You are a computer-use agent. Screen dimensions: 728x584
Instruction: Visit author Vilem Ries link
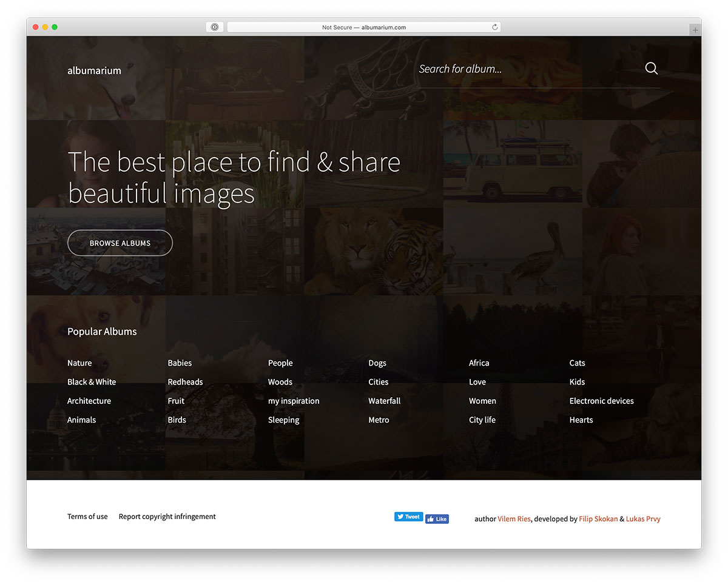[x=514, y=519]
